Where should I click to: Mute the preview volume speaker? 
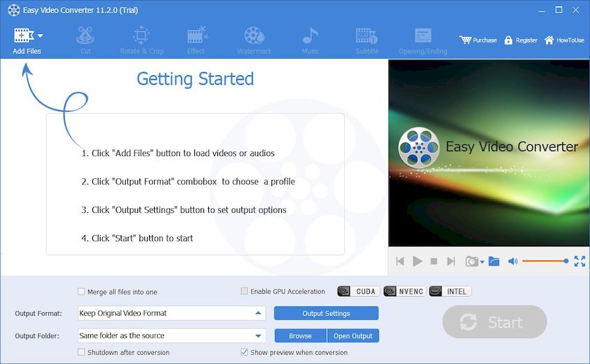513,261
